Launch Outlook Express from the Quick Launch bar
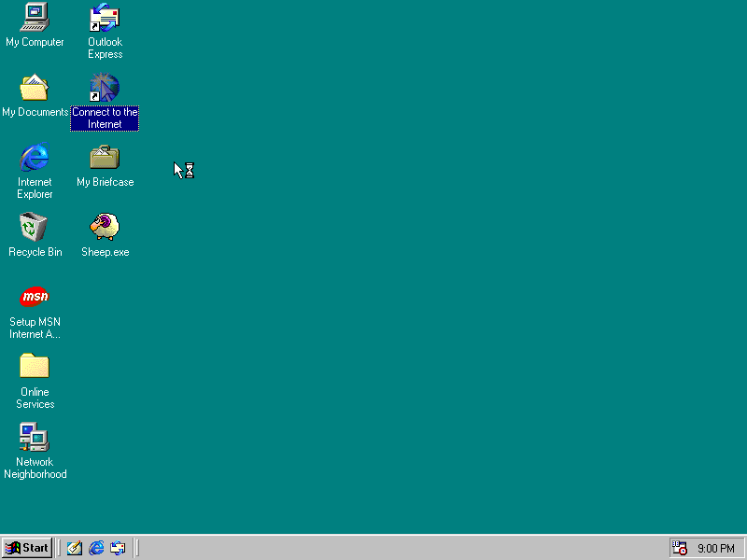Screen dimensions: 747x560 pyautogui.click(x=118, y=548)
